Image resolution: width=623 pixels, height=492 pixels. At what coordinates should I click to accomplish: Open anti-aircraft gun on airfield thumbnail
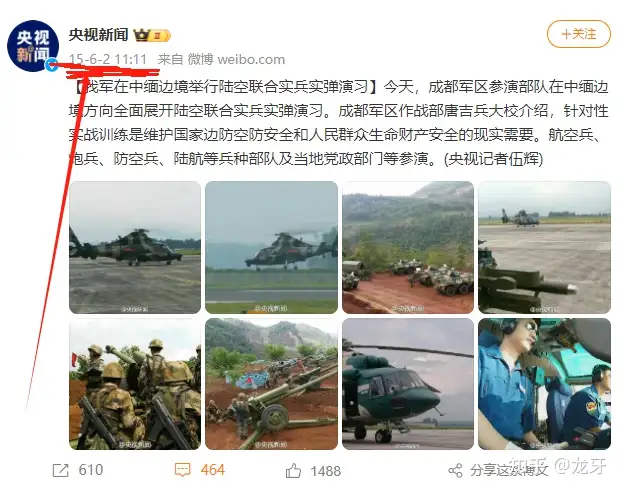pyautogui.click(x=544, y=247)
